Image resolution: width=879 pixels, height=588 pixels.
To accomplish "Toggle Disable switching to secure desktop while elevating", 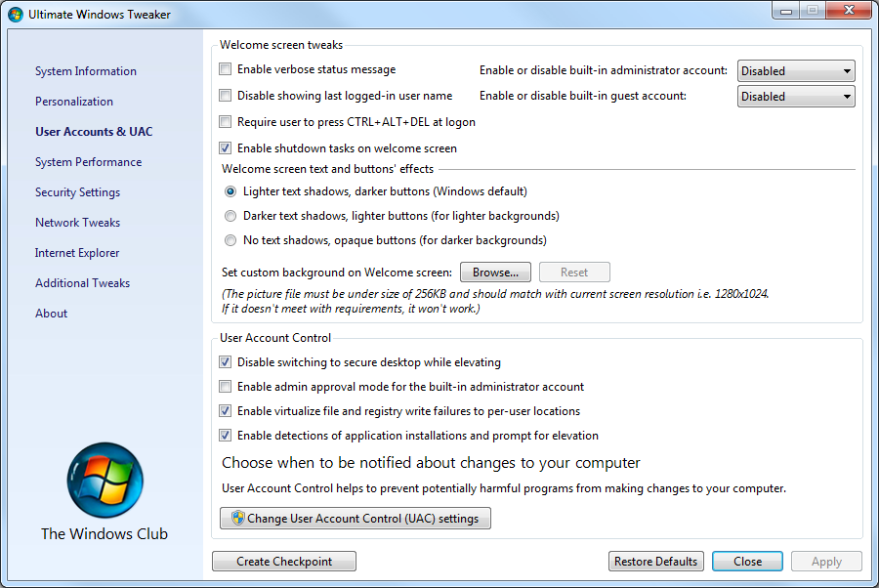I will click(x=226, y=362).
